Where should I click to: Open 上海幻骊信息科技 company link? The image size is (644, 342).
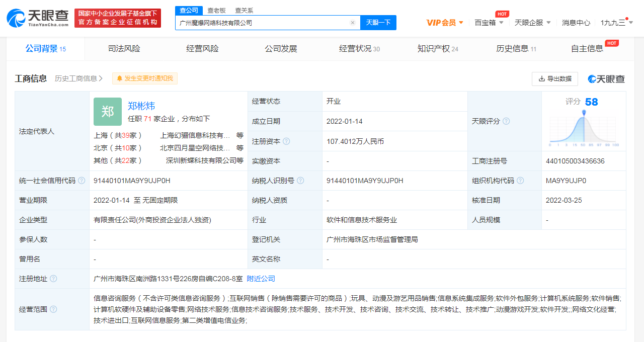point(195,135)
